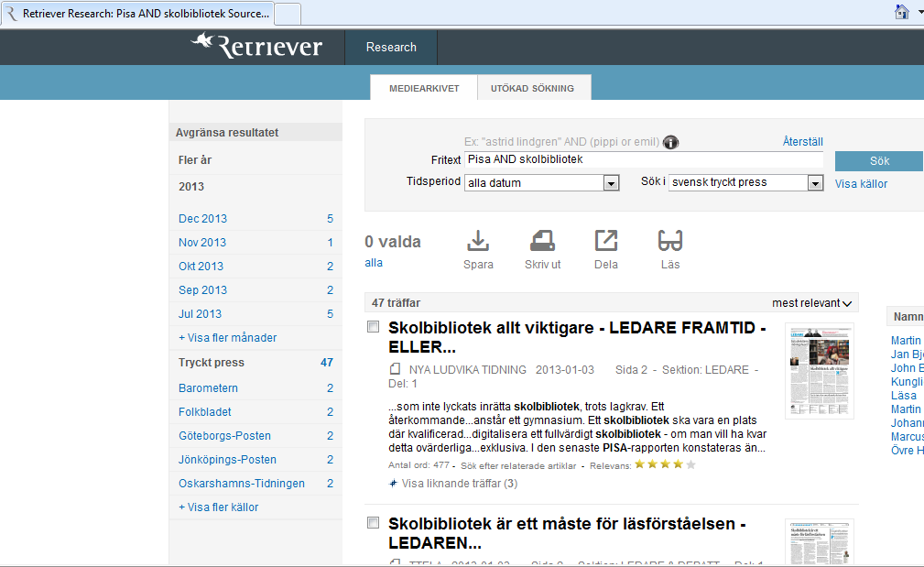Click the '47 träffar' result count
Image resolution: width=924 pixels, height=567 pixels.
click(396, 303)
